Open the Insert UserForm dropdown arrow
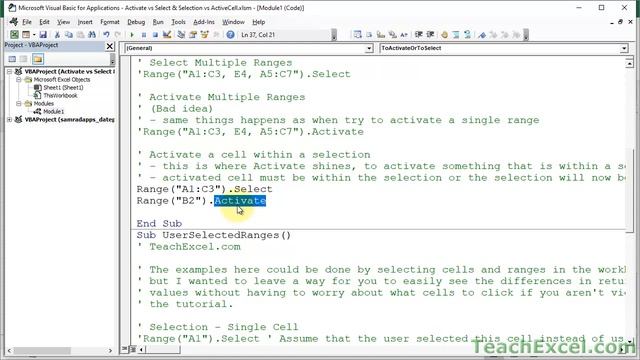 [x=34, y=35]
